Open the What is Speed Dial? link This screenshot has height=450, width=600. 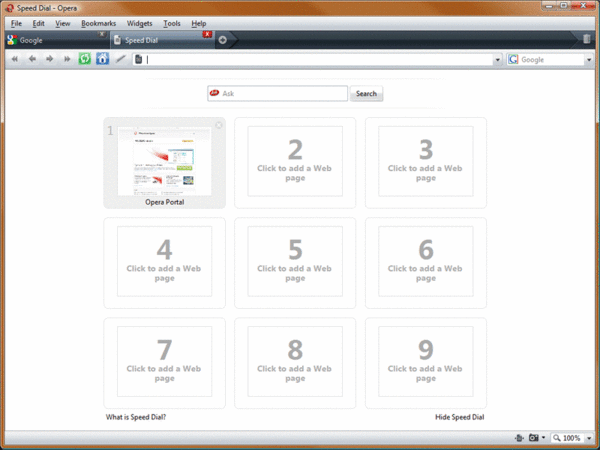tap(136, 417)
